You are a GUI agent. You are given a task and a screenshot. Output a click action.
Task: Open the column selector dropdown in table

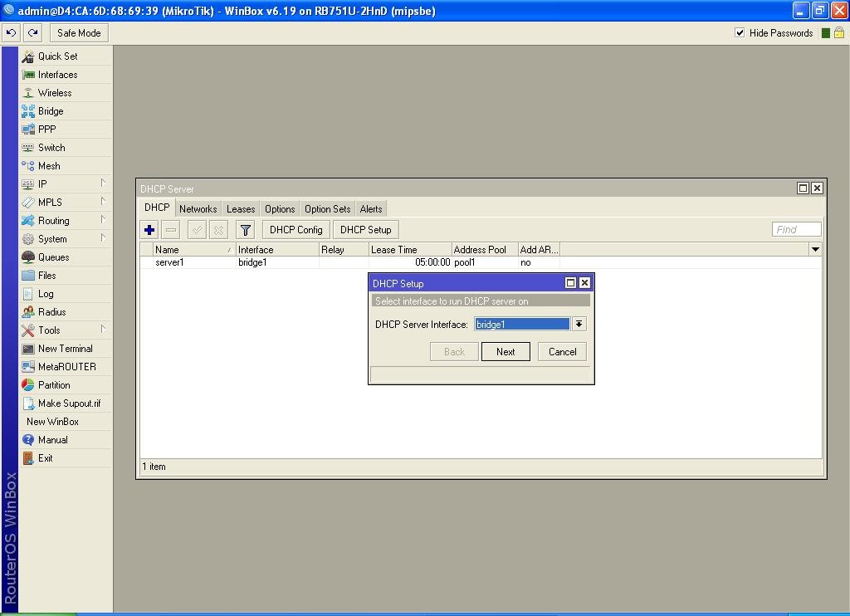[x=815, y=249]
